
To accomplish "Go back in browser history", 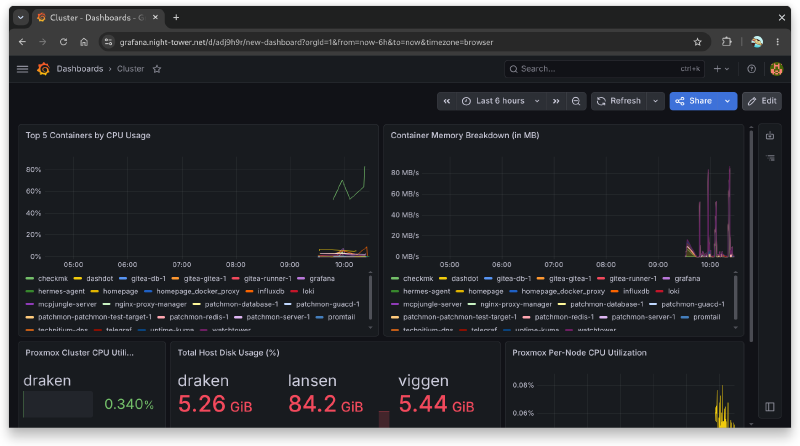I will (22, 42).
